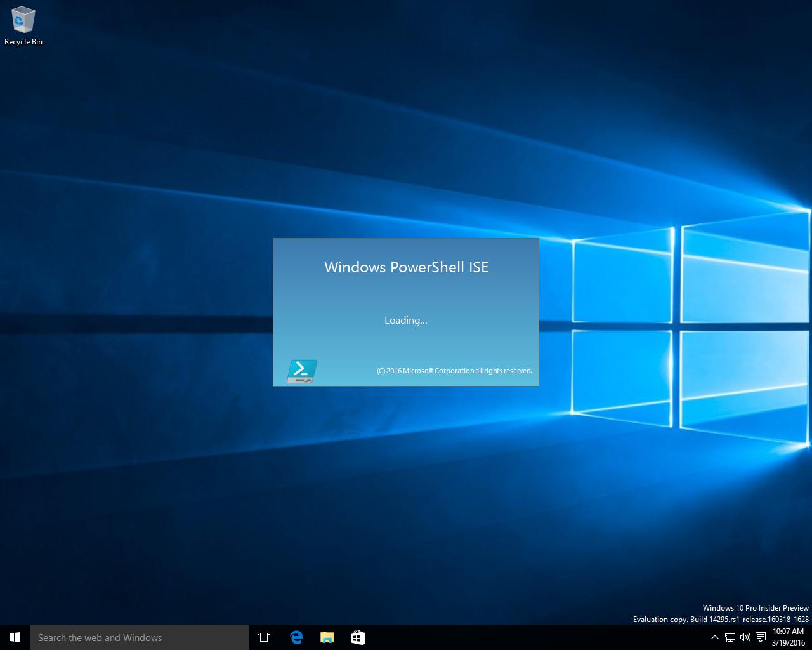Viewport: 812px width, 650px height.
Task: Click the Windows Start button
Action: pos(15,637)
